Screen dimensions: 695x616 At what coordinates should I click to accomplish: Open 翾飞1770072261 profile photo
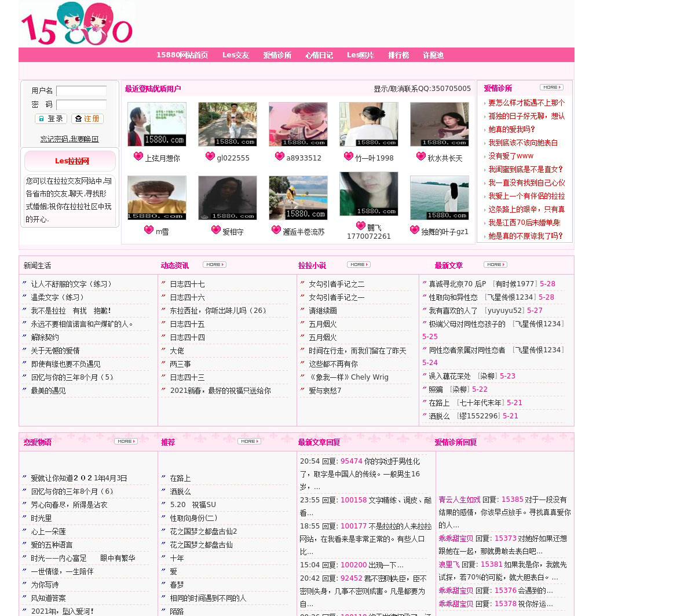369,194
